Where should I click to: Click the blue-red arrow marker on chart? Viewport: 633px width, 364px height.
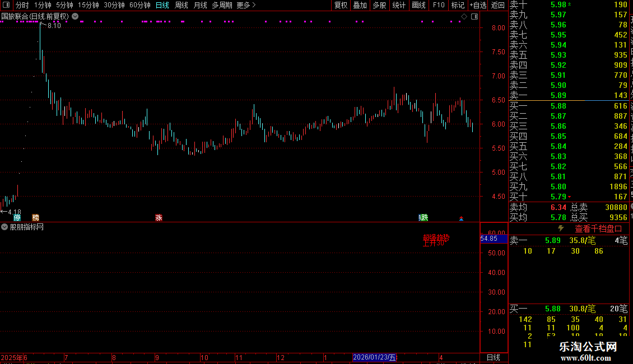click(461, 218)
